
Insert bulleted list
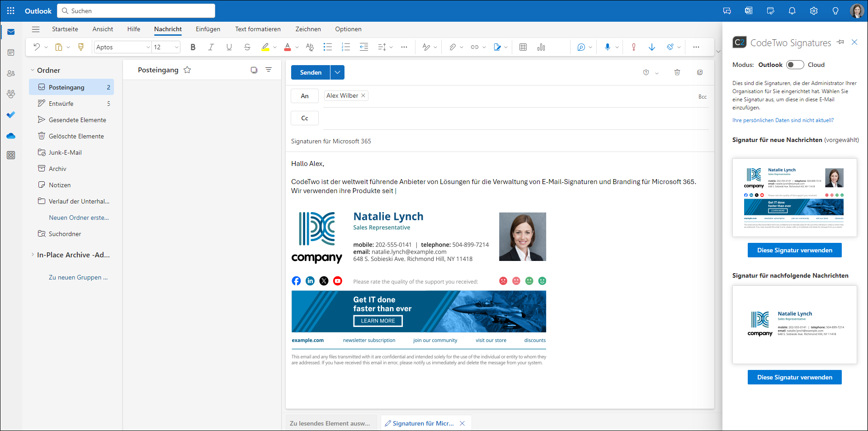[328, 47]
